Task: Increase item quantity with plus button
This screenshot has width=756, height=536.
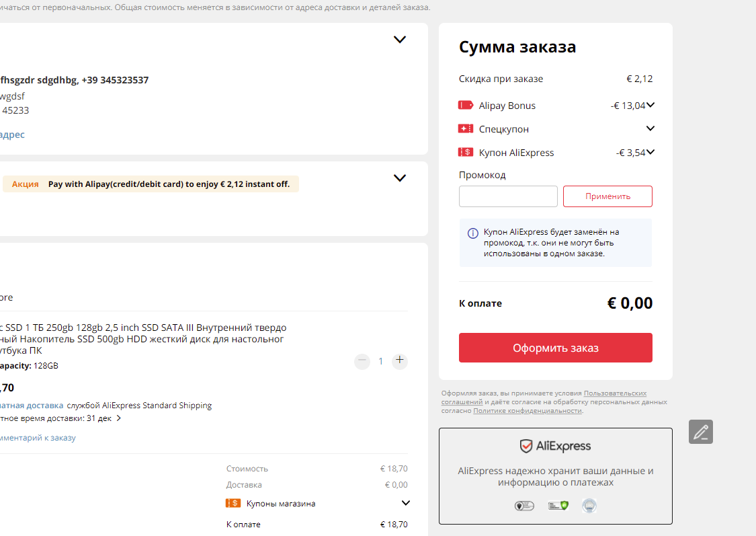Action: point(400,360)
